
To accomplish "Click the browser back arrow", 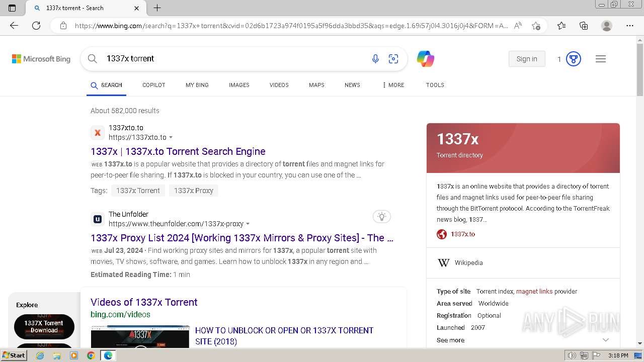I will (14, 26).
